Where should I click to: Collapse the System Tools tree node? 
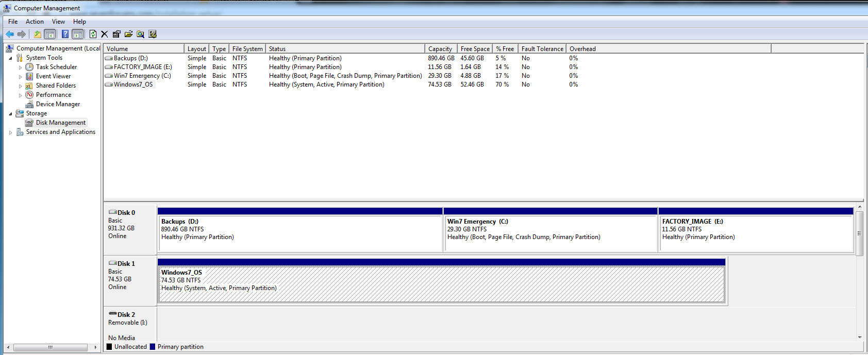[x=10, y=58]
